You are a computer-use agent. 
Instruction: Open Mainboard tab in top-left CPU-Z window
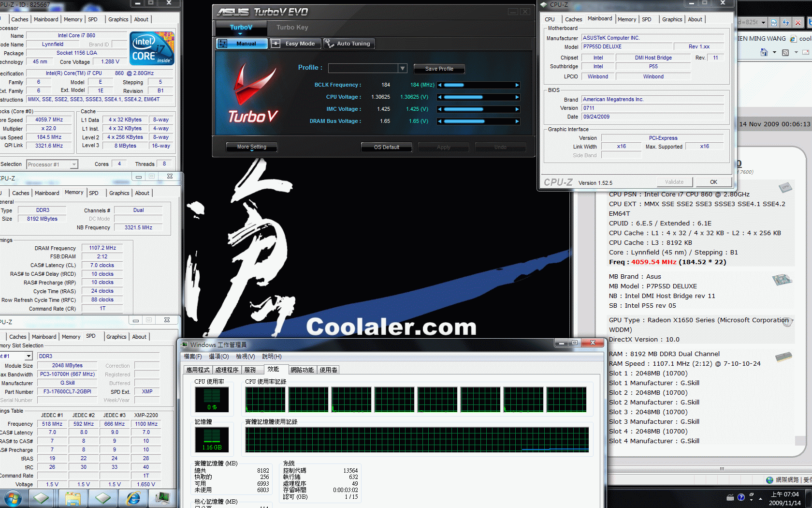[46, 19]
